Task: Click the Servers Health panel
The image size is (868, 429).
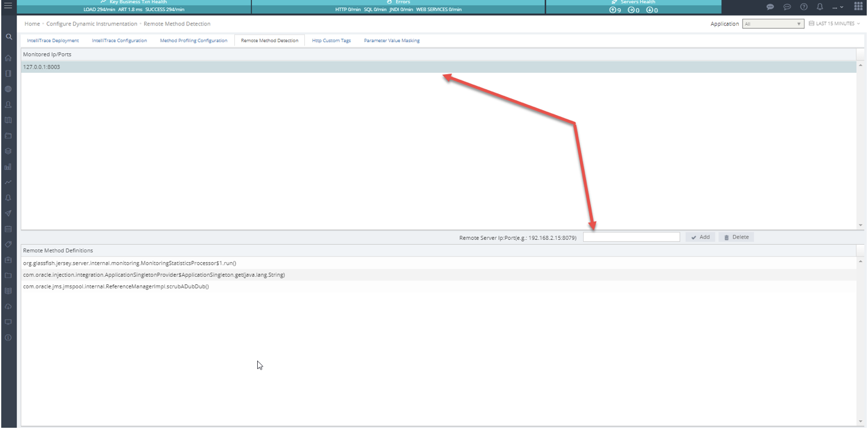Action: pyautogui.click(x=634, y=7)
